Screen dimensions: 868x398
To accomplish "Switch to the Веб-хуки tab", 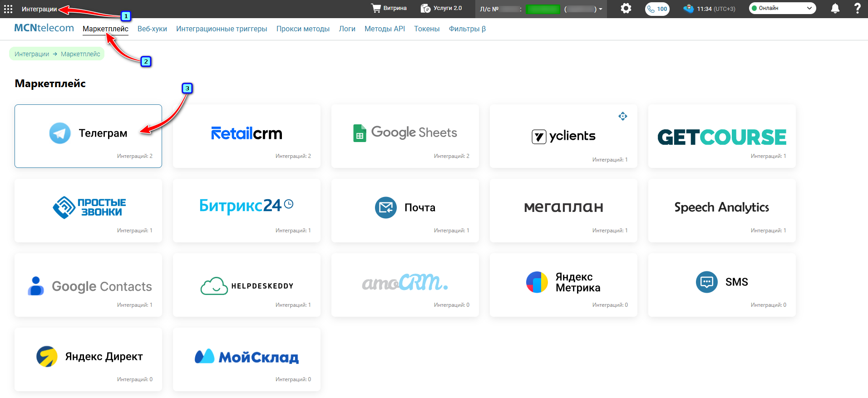I will point(152,29).
